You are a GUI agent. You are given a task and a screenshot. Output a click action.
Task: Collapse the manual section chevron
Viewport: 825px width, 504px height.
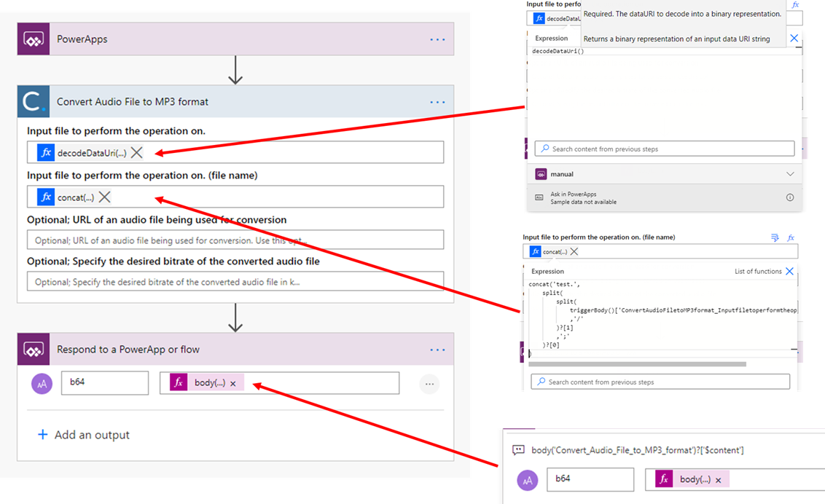[790, 174]
